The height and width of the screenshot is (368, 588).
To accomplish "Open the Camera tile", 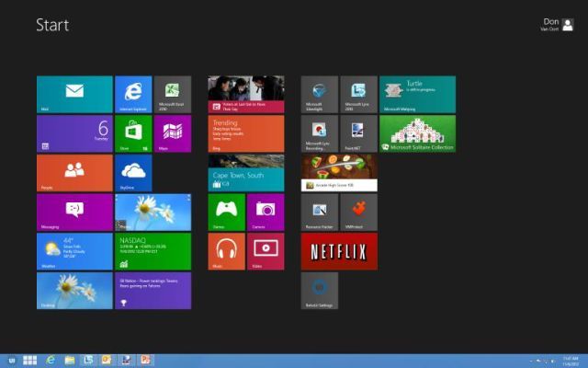I will 266,212.
